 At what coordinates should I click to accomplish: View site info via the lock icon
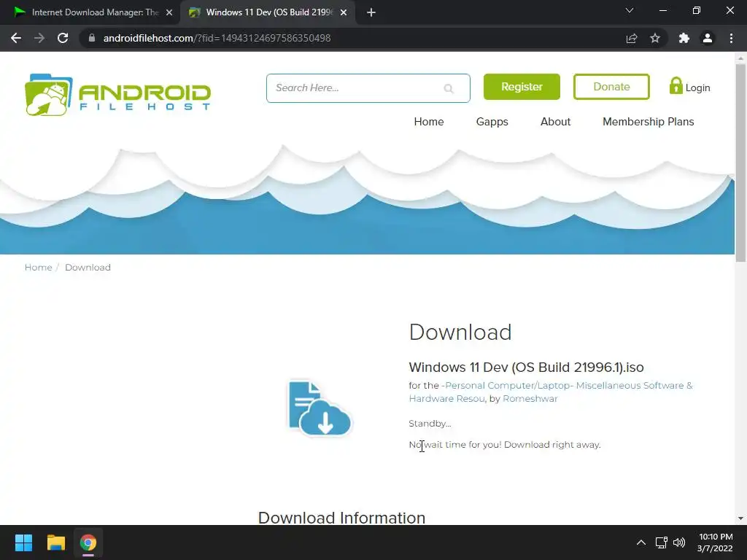pos(92,38)
